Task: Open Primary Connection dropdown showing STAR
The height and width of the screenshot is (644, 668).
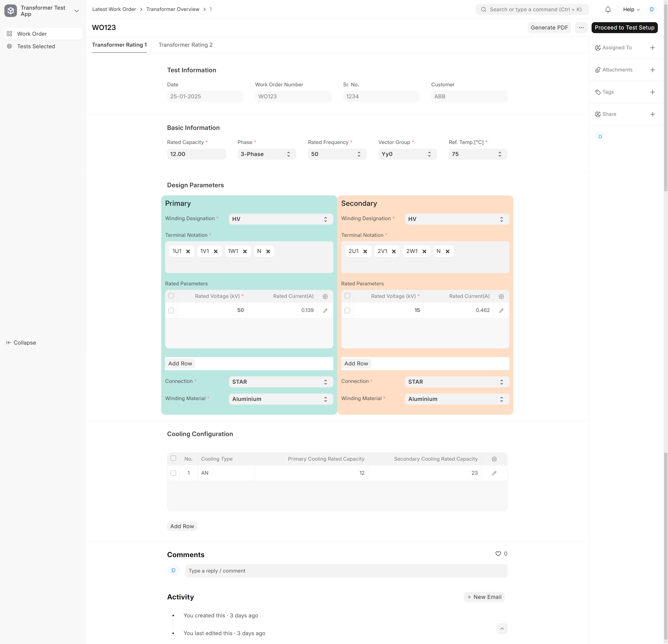Action: click(281, 382)
